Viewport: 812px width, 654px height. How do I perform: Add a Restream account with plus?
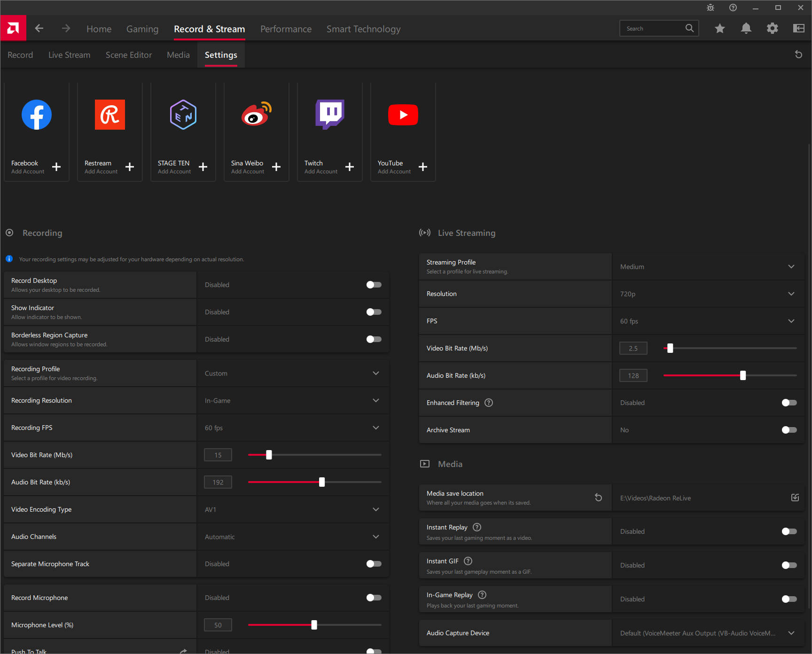130,167
